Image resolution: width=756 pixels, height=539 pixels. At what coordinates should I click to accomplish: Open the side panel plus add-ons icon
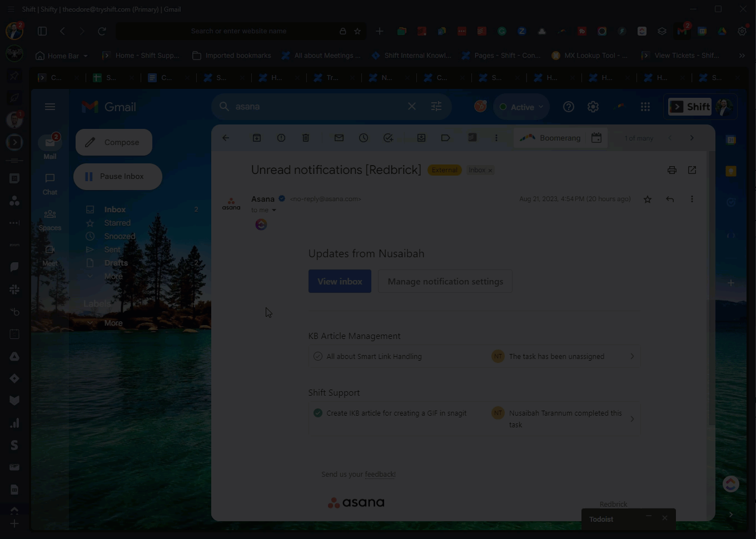731,283
